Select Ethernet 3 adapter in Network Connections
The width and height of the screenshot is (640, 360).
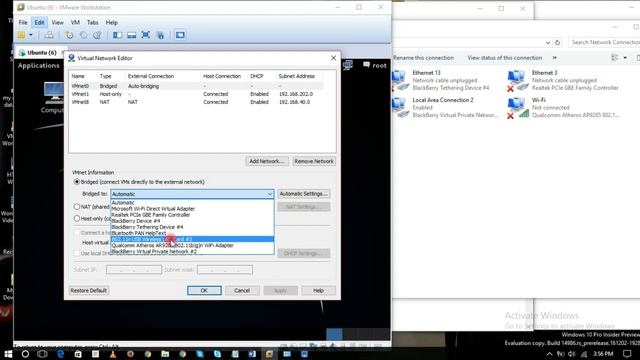point(563,80)
